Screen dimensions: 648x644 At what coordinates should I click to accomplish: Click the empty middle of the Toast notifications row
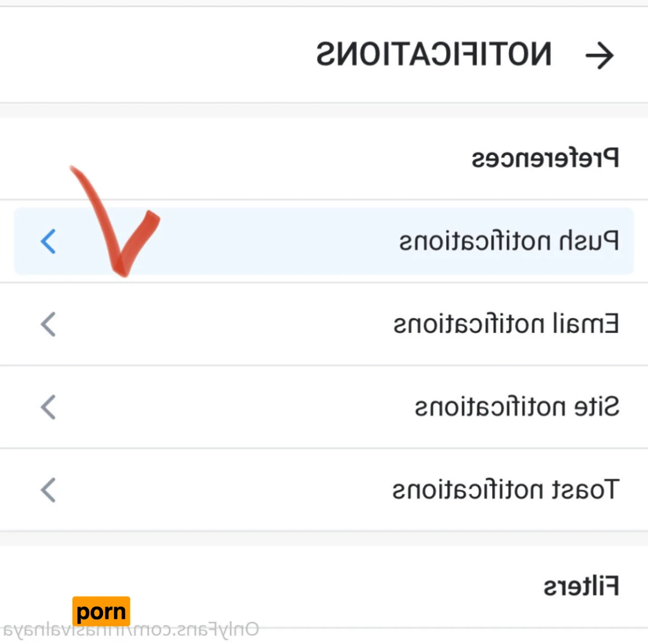click(x=240, y=490)
